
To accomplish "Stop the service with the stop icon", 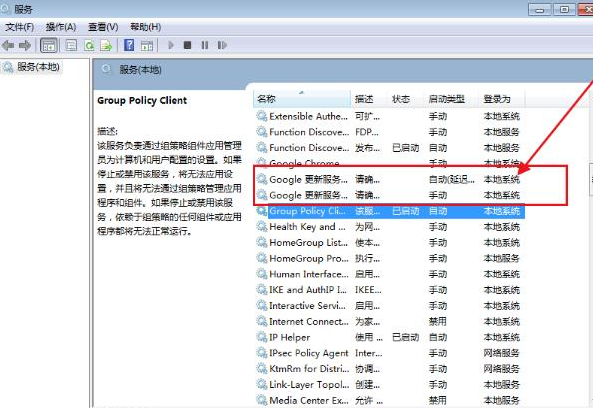I will point(187,45).
